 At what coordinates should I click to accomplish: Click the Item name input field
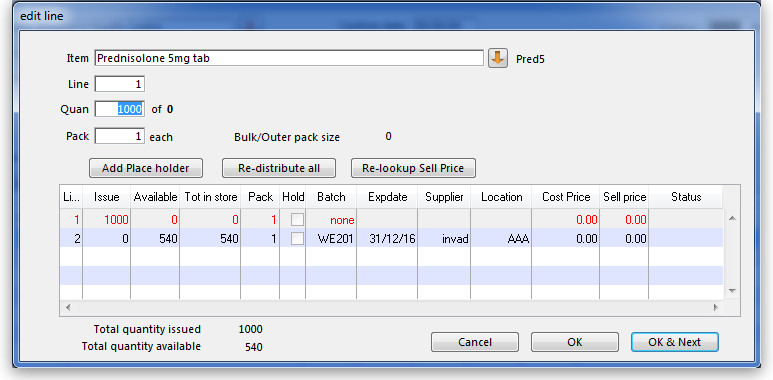[289, 58]
